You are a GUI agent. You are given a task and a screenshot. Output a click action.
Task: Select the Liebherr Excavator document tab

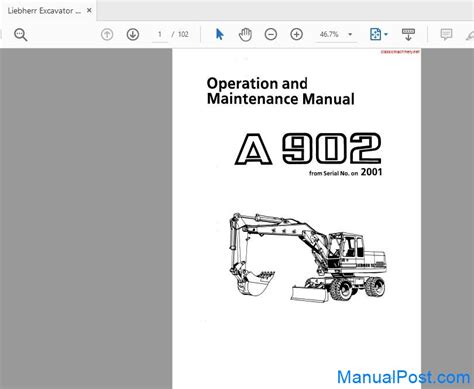pyautogui.click(x=44, y=11)
